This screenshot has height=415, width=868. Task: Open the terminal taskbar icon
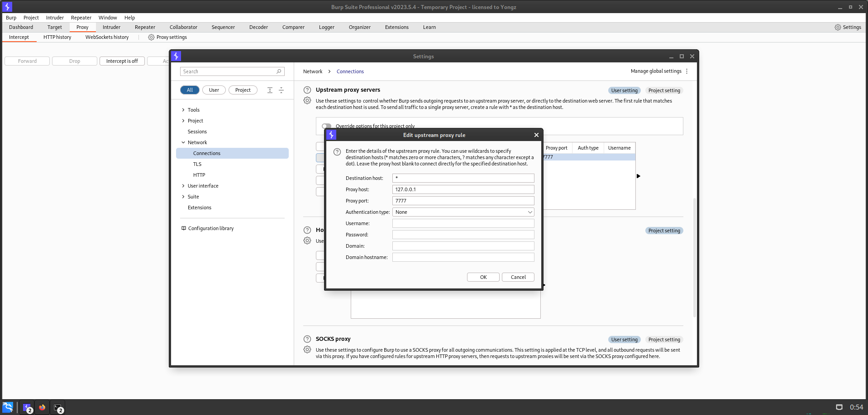pyautogui.click(x=58, y=407)
